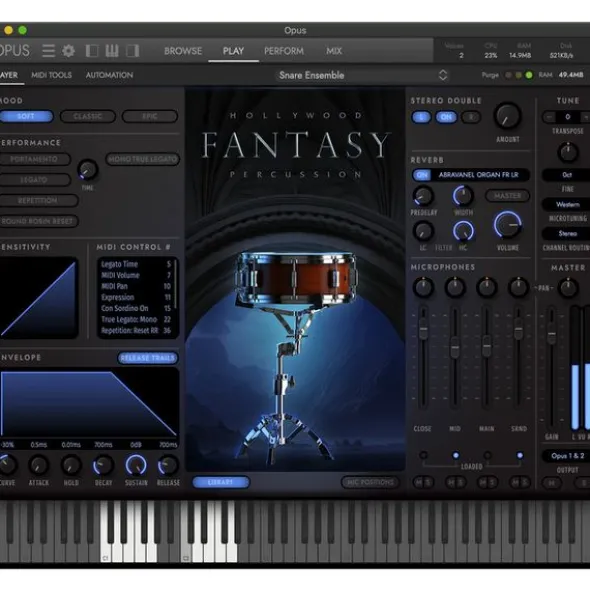Adjust the Srnd mic pan knob
Image resolution: width=590 pixels, height=591 pixels.
click(519, 287)
